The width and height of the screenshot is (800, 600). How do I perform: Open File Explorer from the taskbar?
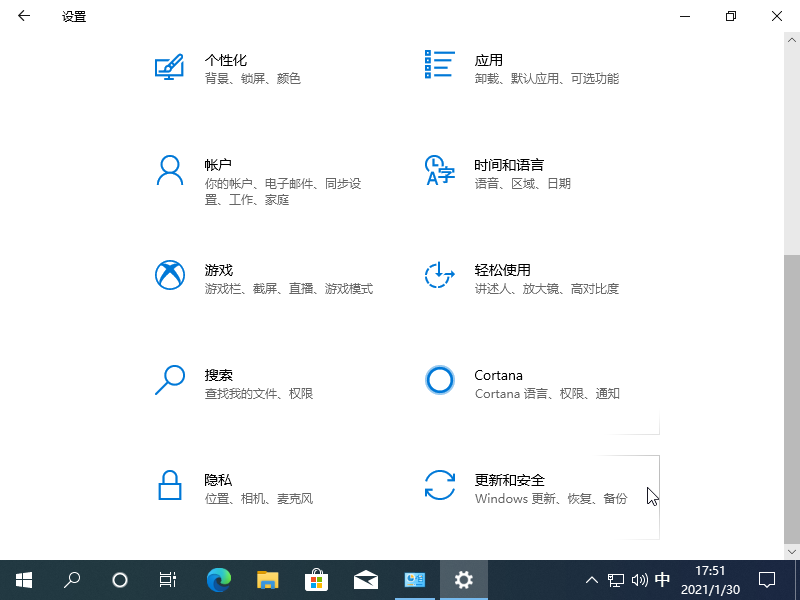coord(267,579)
